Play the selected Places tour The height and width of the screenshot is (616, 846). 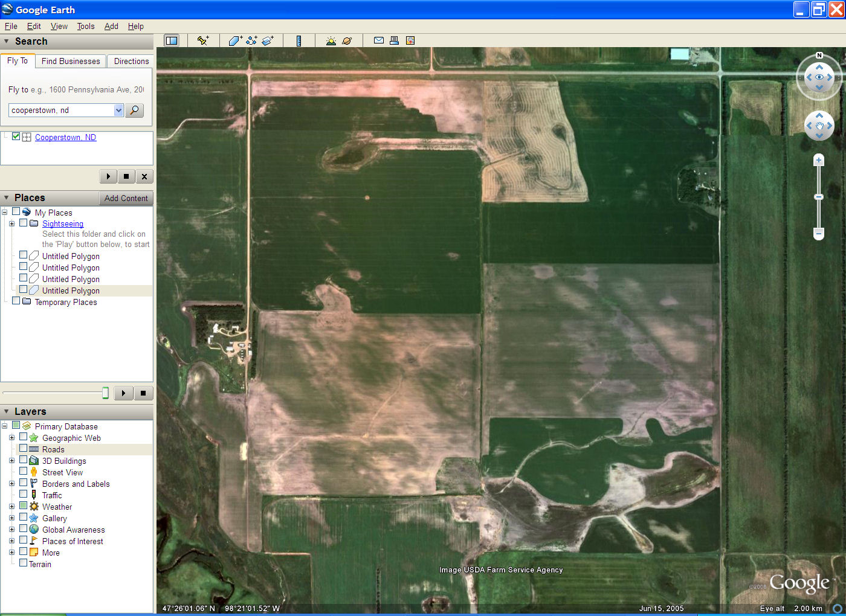point(123,393)
